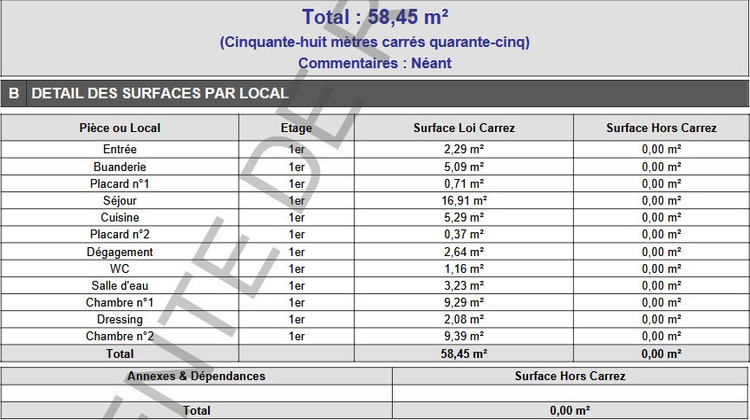750x420 pixels.
Task: Click the Chambre n°2 surface value 9,39 m²
Action: (463, 336)
